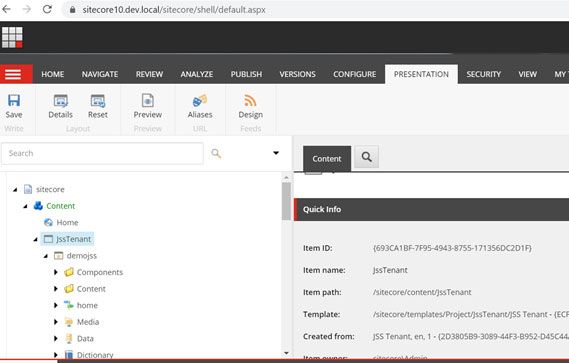The image size is (569, 363).
Task: Click the tree scrollbar up arrow
Action: 286,178
